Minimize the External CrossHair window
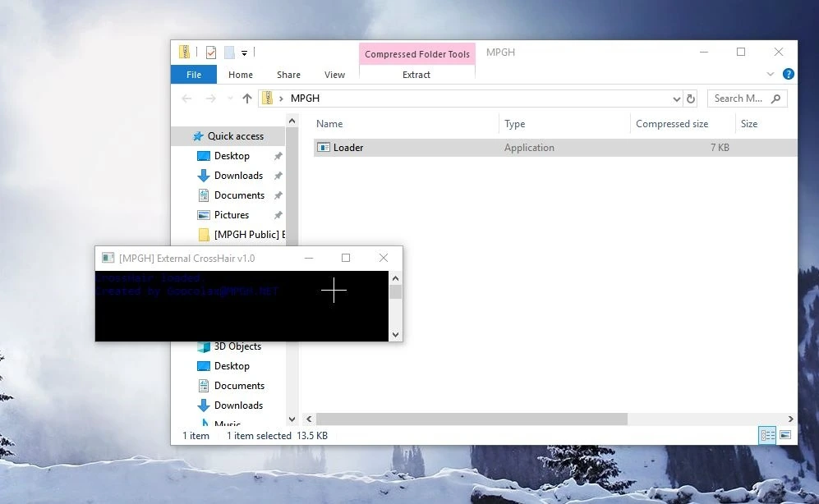819x504 pixels. click(x=309, y=258)
